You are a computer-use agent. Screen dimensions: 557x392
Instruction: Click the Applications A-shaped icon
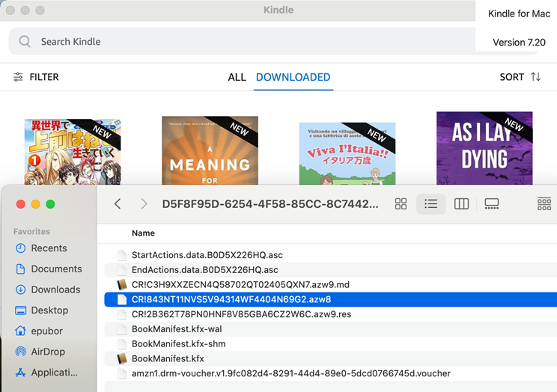pyautogui.click(x=21, y=373)
